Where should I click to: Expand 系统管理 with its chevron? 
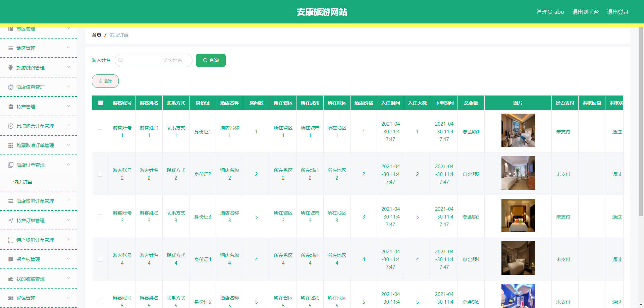(68, 298)
